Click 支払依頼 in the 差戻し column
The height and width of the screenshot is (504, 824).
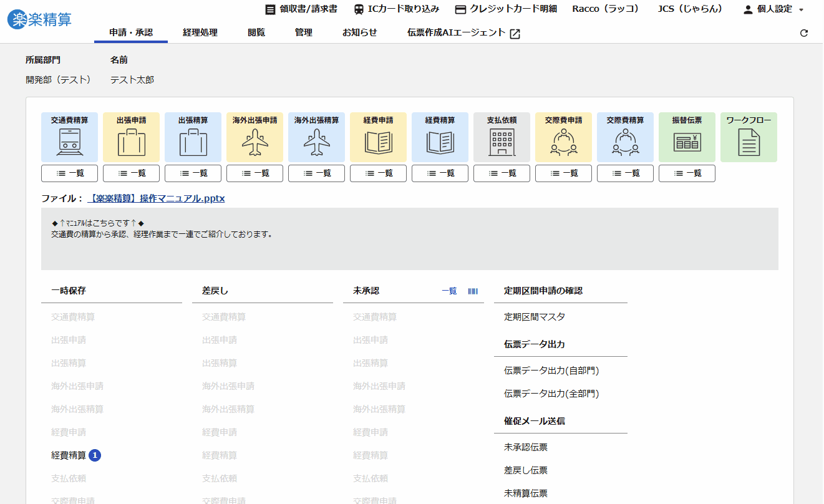click(220, 478)
